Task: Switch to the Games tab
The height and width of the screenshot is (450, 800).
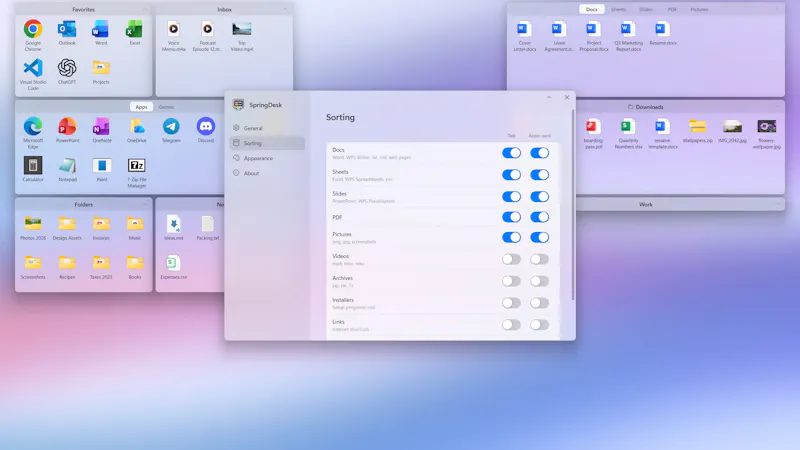Action: 166,107
